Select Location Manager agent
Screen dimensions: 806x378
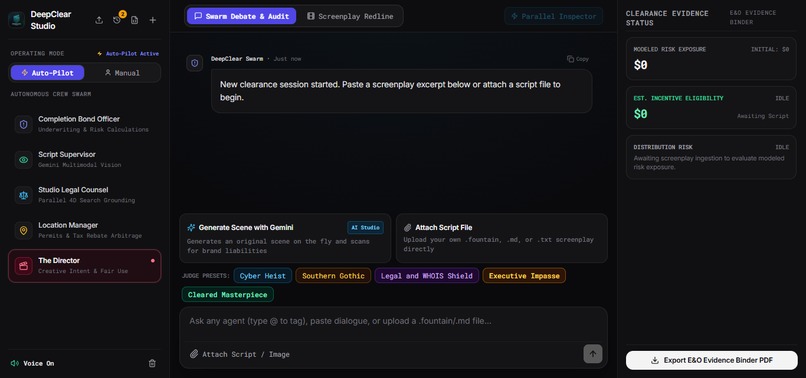(x=85, y=230)
